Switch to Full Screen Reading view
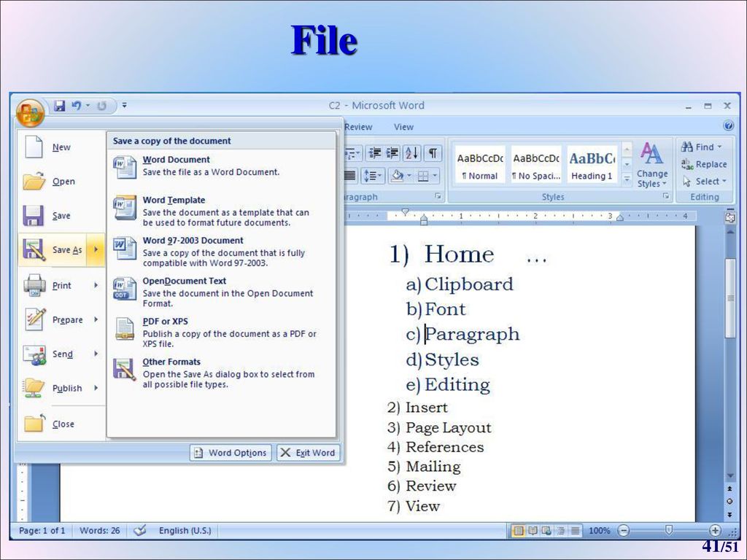Screen dimensions: 747x560 (x=532, y=531)
